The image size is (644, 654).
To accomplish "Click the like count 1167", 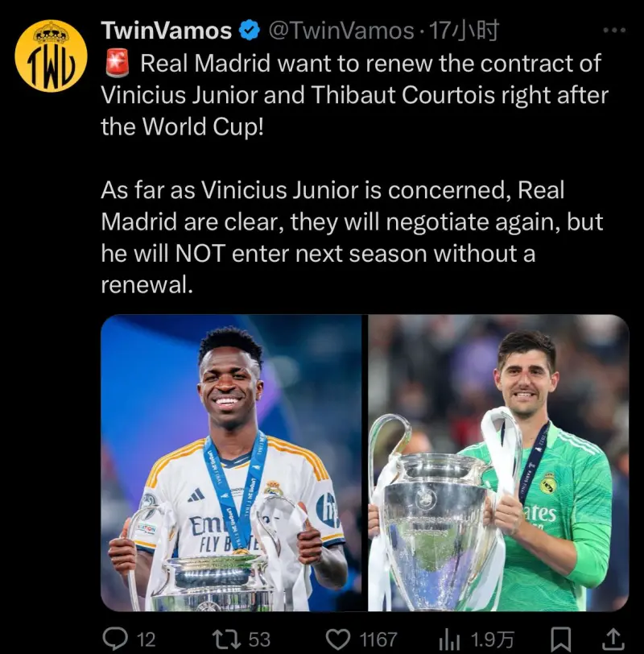I will 378,640.
